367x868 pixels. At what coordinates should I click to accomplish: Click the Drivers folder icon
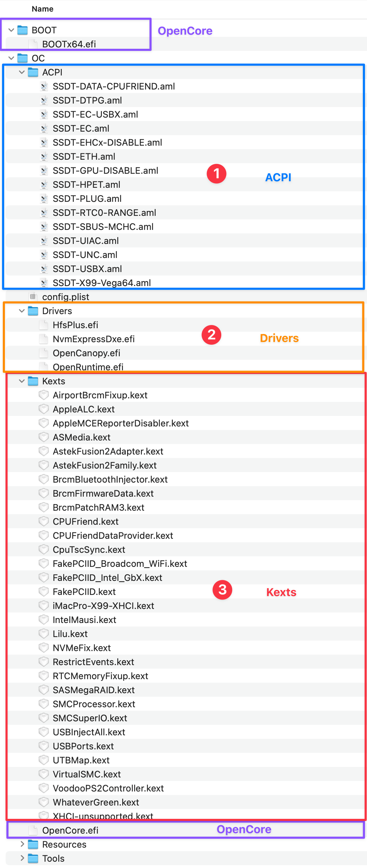pyautogui.click(x=33, y=311)
